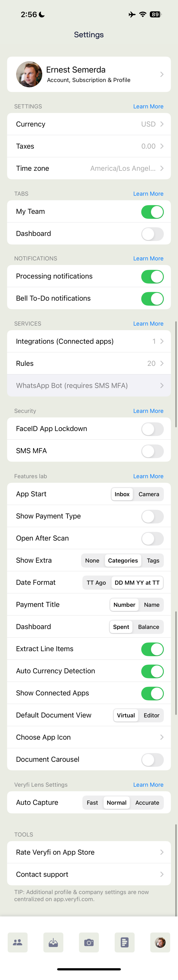This screenshot has height=980, width=178.
Task: Open the Currency setting
Action: point(89,124)
